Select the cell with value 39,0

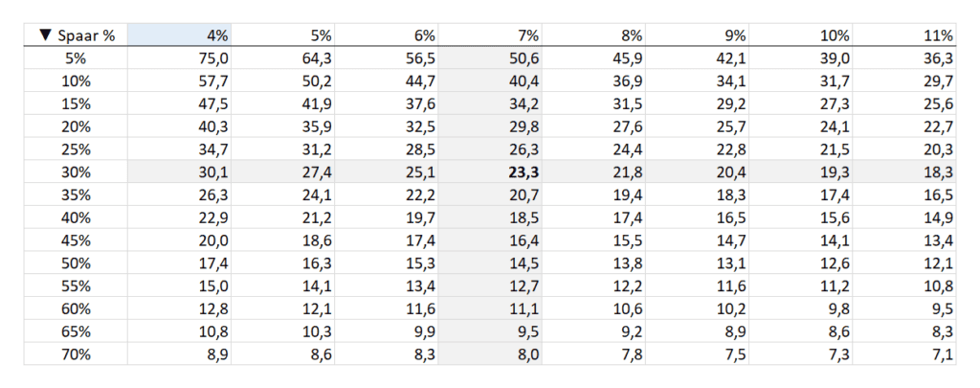click(837, 57)
